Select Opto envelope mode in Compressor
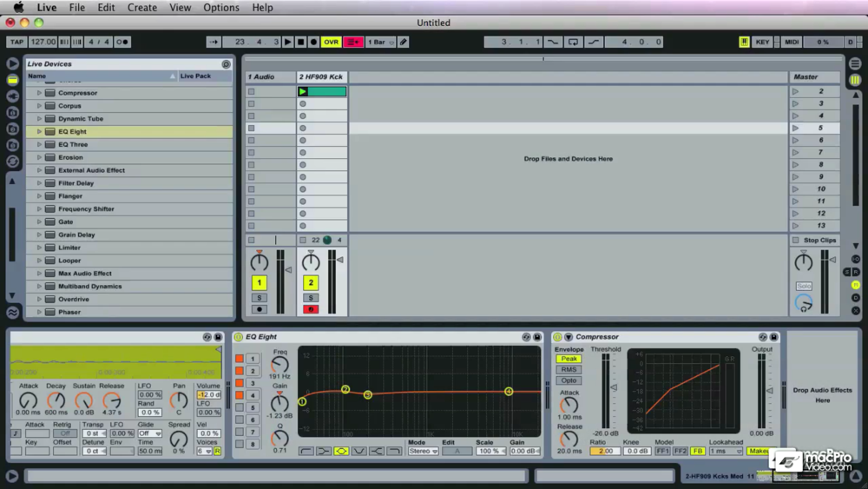 [569, 380]
